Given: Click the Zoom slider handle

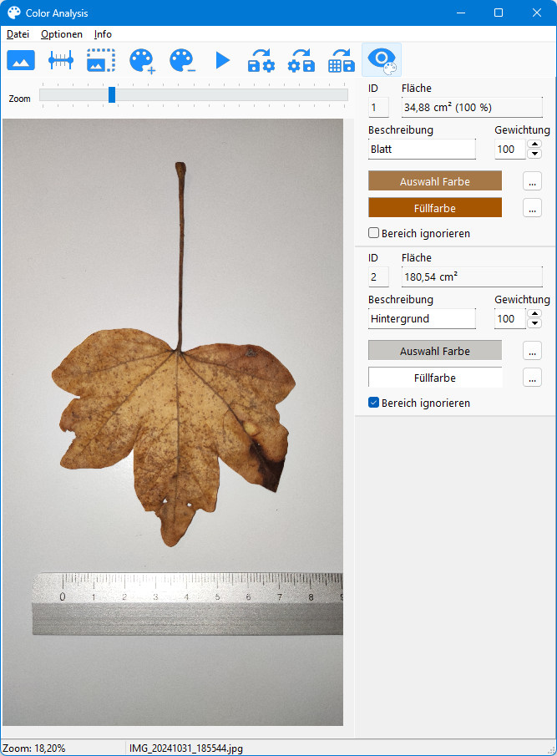Looking at the screenshot, I should coord(112,95).
